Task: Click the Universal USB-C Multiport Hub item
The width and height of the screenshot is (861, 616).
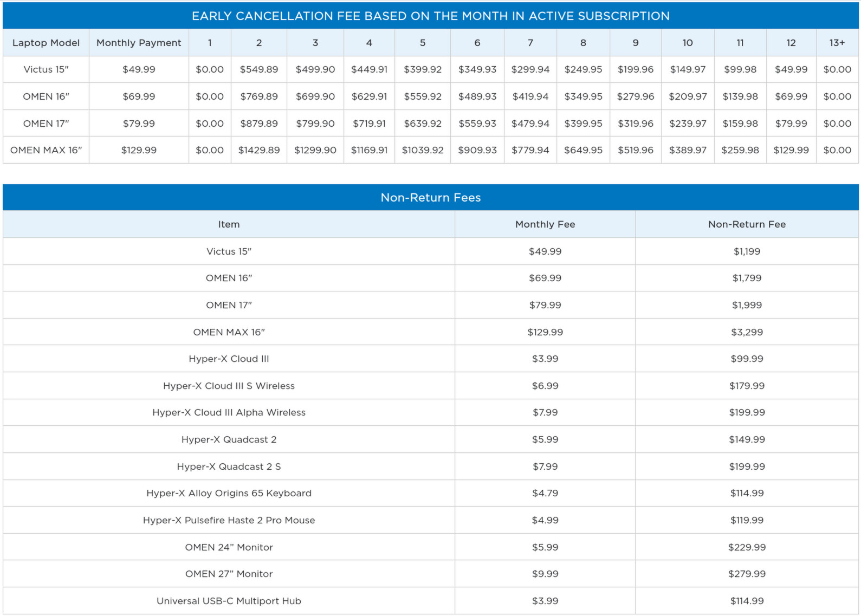Action: 229,601
